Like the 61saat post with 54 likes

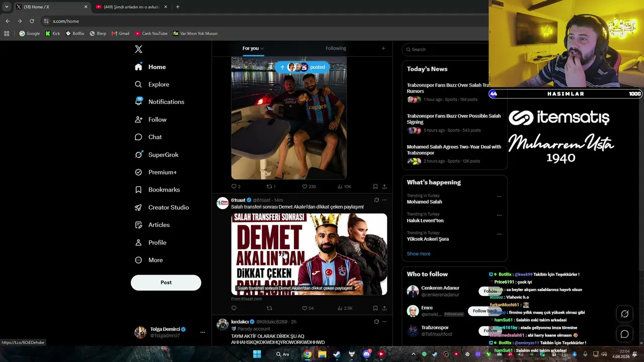point(307,308)
